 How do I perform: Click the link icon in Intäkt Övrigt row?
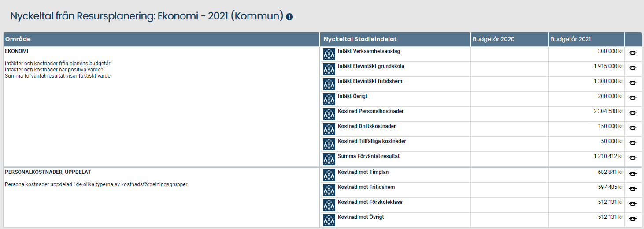[x=633, y=98]
